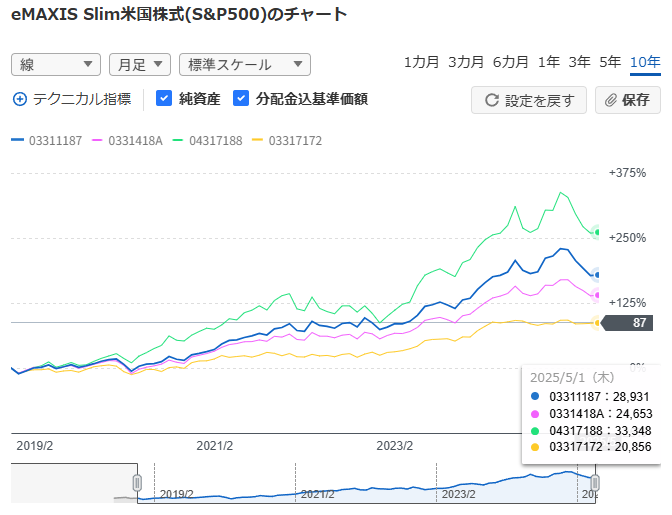672x515 pixels.
Task: Click the 2023/2 x-axis label
Action: click(395, 446)
